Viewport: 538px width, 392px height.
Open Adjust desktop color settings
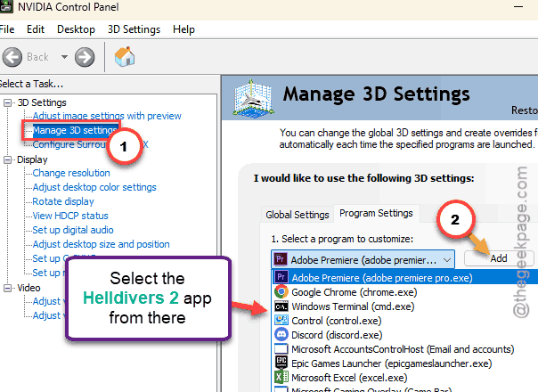94,187
